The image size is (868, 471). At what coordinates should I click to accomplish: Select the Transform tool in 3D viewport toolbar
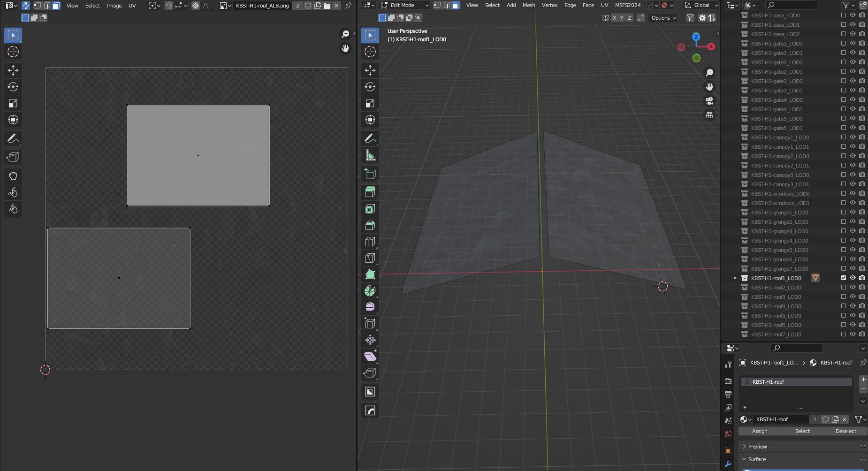[x=370, y=120]
